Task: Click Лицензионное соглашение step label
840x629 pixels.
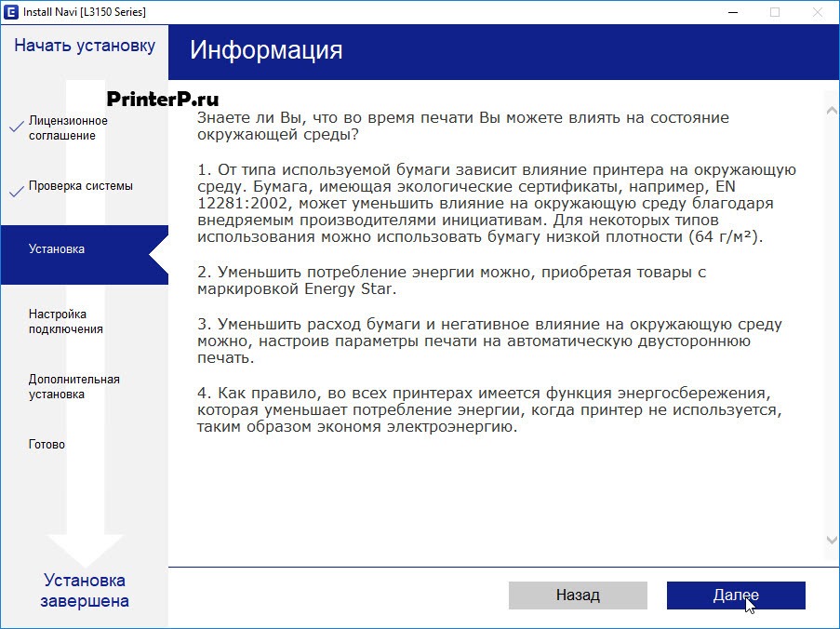Action: (x=70, y=127)
